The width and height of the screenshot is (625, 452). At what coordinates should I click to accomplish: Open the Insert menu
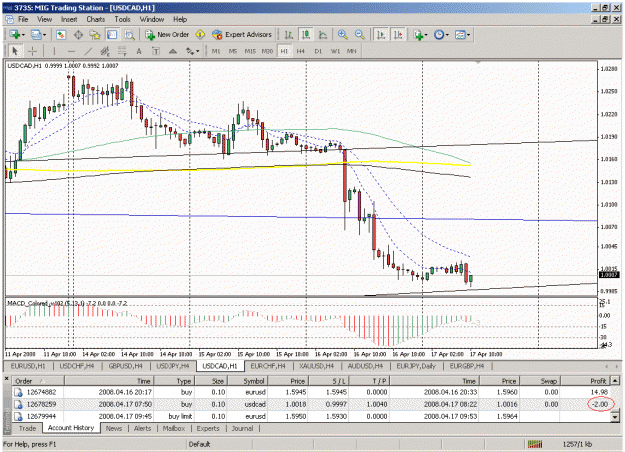pos(69,19)
